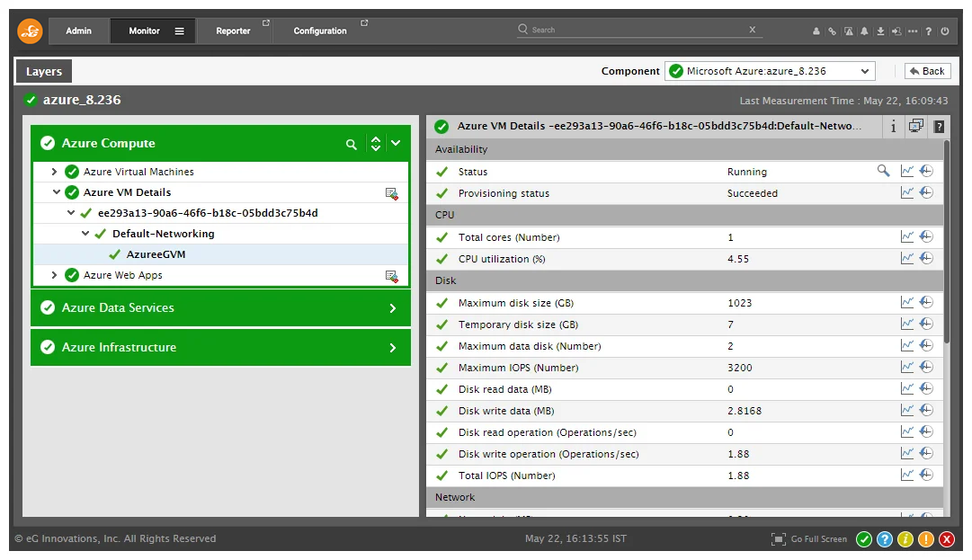Image resolution: width=972 pixels, height=560 pixels.
Task: Open the Reporter menu
Action: [x=233, y=31]
